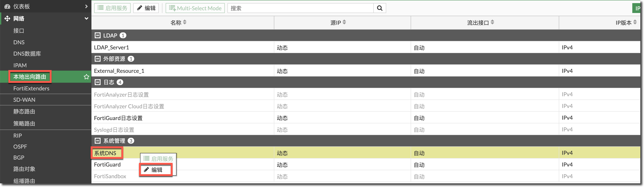Click the search magnifier icon
The image size is (644, 187).
coord(379,8)
